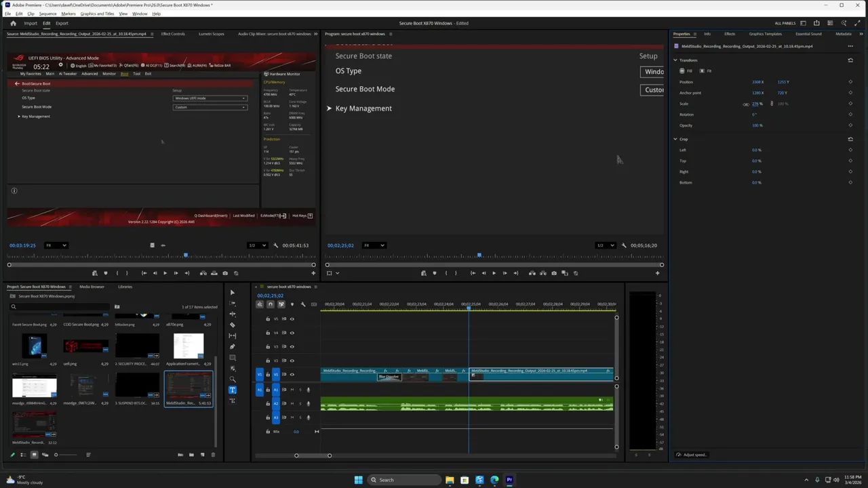
Task: Select the Ripple Edit tool
Action: coord(232,314)
